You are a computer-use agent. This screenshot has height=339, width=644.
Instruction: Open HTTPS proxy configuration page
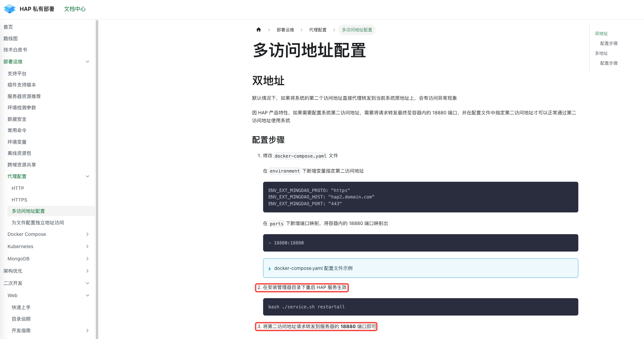[x=19, y=200]
